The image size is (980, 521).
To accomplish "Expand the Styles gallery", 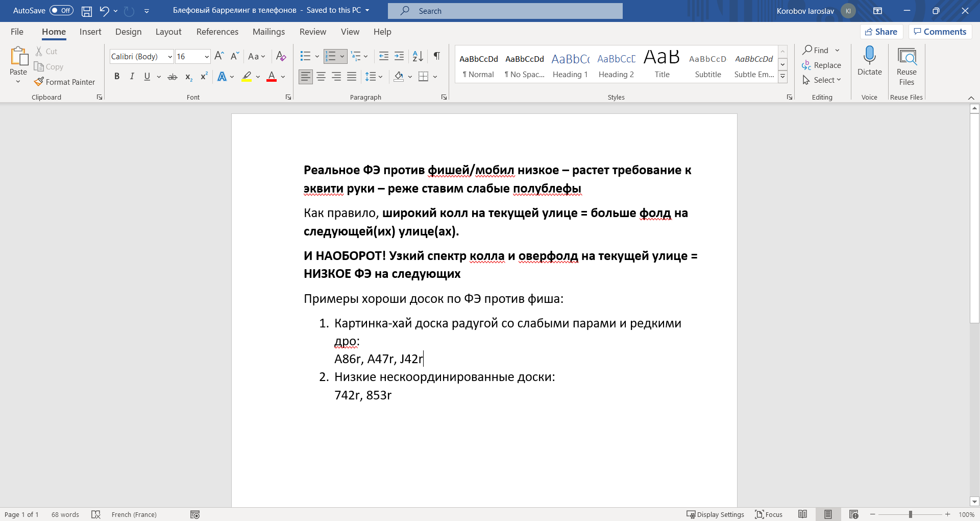I will click(782, 77).
